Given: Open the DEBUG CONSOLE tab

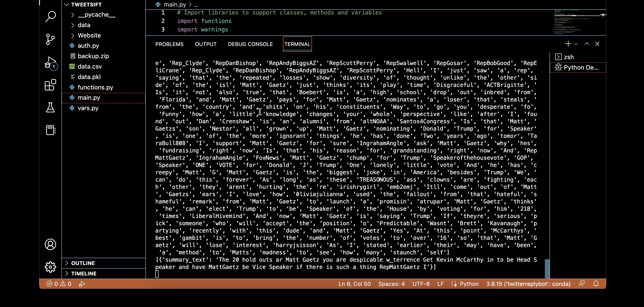Looking at the screenshot, I should point(250,44).
